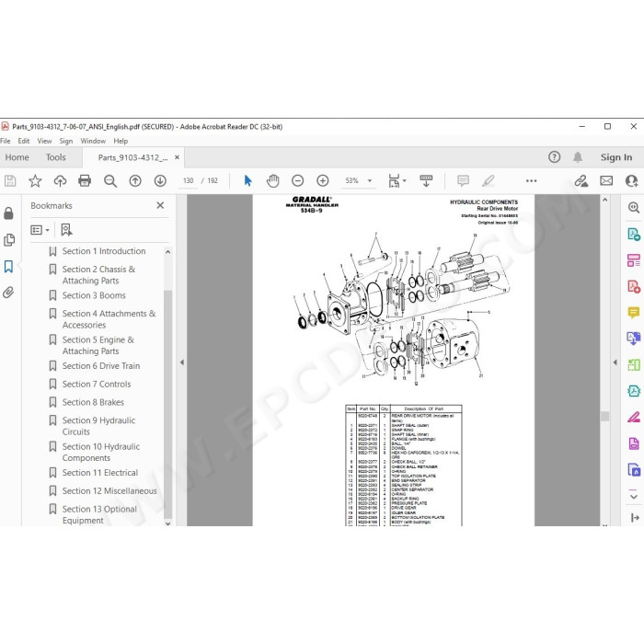Click the page number input field

188,180
